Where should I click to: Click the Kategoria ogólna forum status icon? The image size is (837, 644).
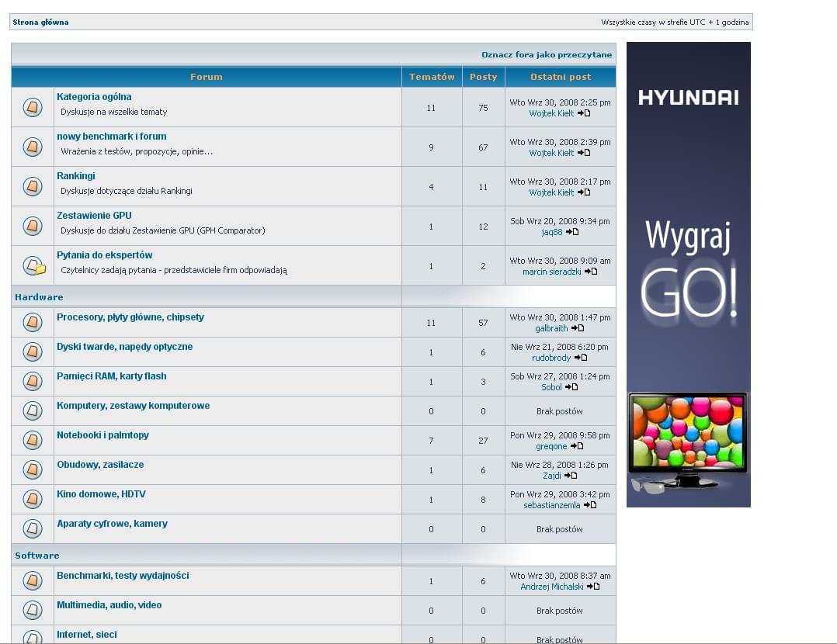click(x=33, y=107)
